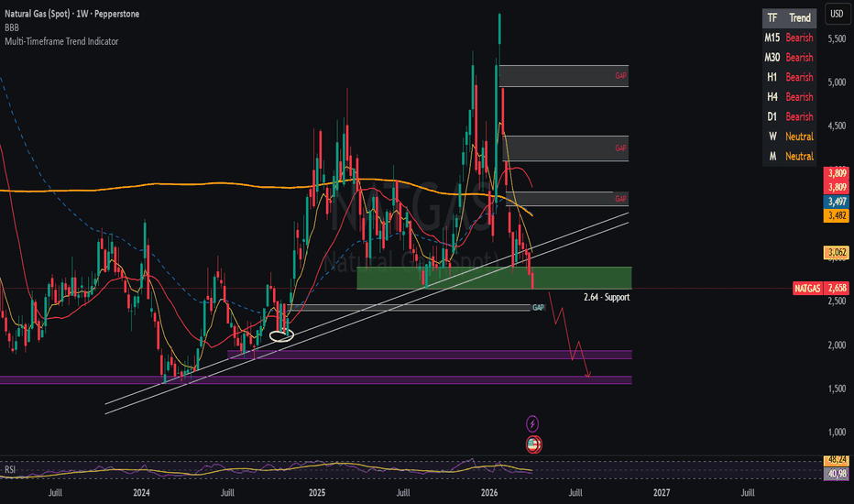
Task: Click the 4,500 price axis label
Action: click(x=837, y=126)
